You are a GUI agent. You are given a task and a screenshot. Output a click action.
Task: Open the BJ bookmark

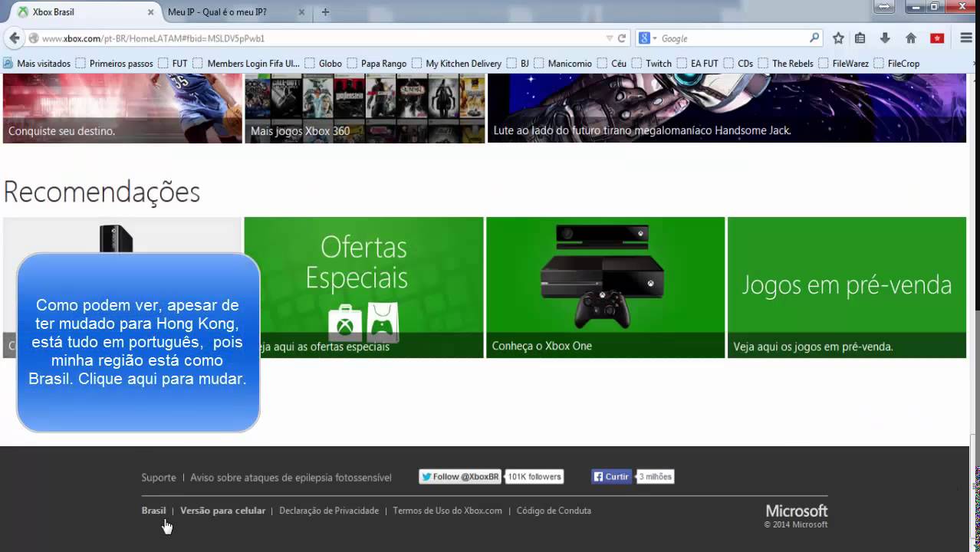(518, 64)
